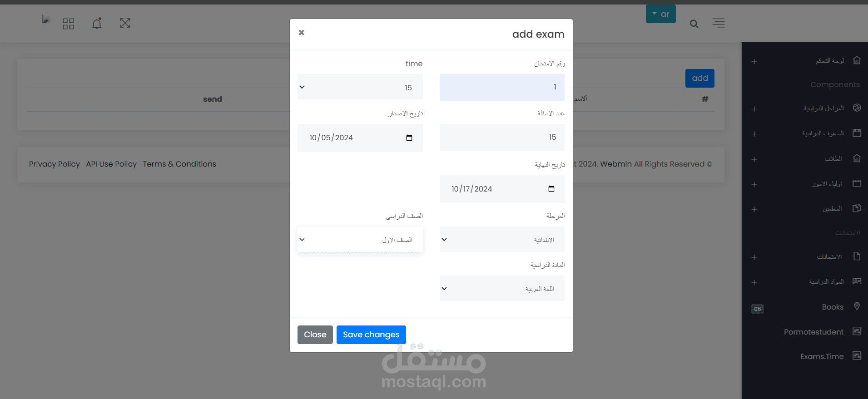Click the لوحة التحكم home icon
Image resolution: width=868 pixels, height=399 pixels.
click(857, 59)
